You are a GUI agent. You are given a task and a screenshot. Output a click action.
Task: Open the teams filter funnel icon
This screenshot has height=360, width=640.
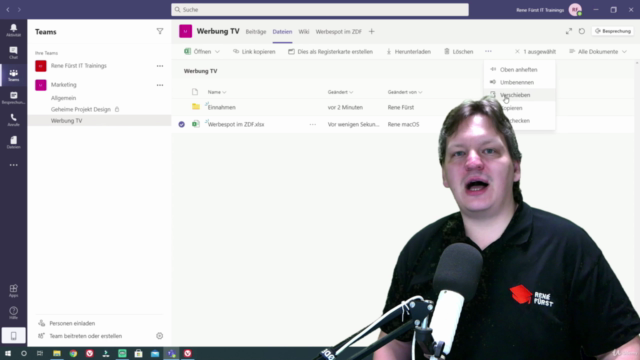pos(160,31)
